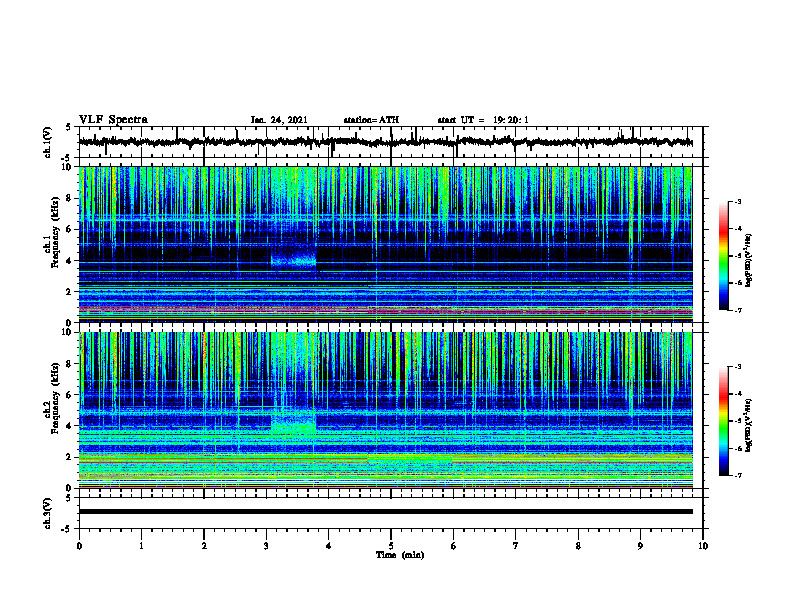This screenshot has height=612, width=792.
Task: Click the ch.3(V) axis label
Action: pyautogui.click(x=48, y=513)
